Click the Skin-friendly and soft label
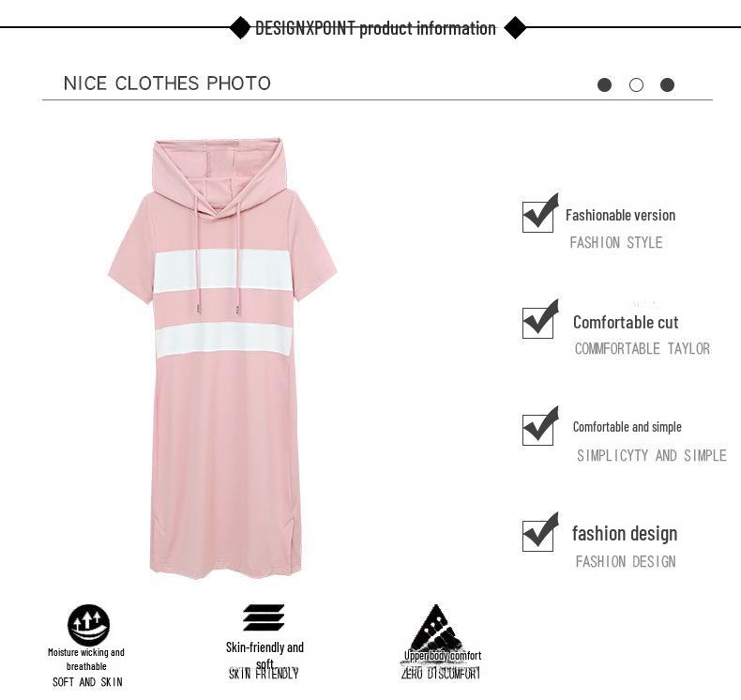This screenshot has width=741, height=700. coord(265,655)
